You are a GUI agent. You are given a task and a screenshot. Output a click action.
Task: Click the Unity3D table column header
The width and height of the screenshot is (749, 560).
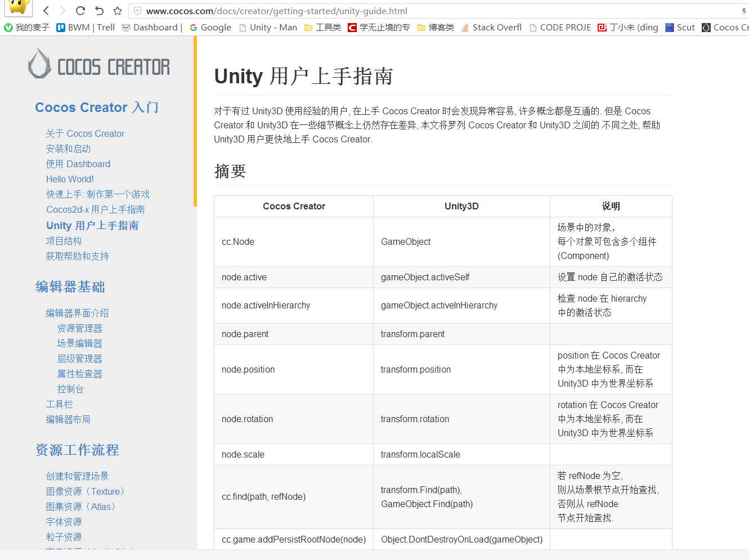point(461,206)
